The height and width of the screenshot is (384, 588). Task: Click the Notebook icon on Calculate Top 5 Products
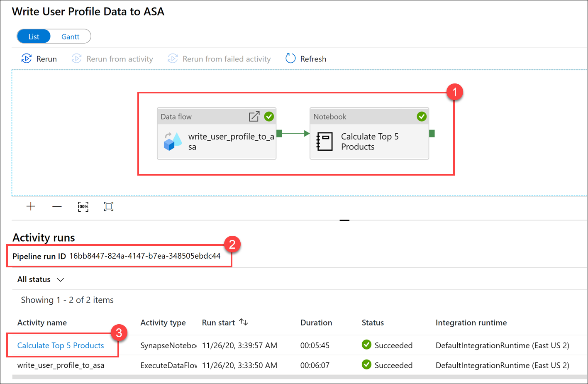click(x=325, y=141)
